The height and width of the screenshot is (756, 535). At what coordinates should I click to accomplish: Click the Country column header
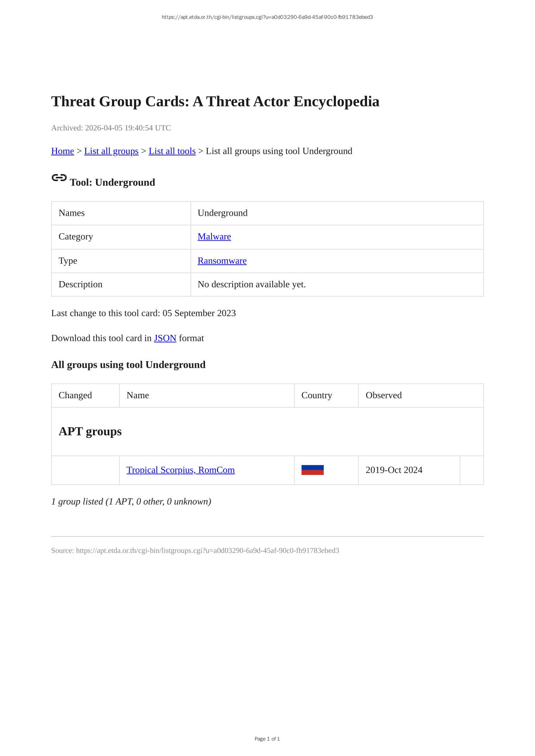pos(317,396)
